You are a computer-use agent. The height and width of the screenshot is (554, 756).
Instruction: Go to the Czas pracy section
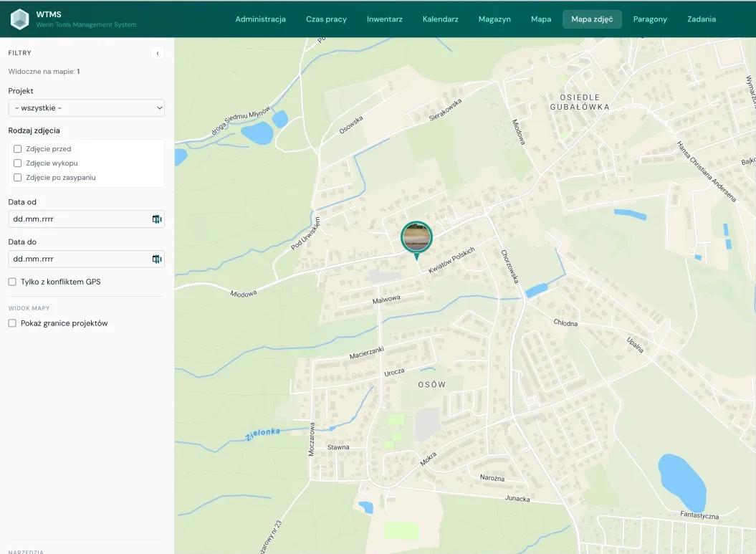point(327,19)
